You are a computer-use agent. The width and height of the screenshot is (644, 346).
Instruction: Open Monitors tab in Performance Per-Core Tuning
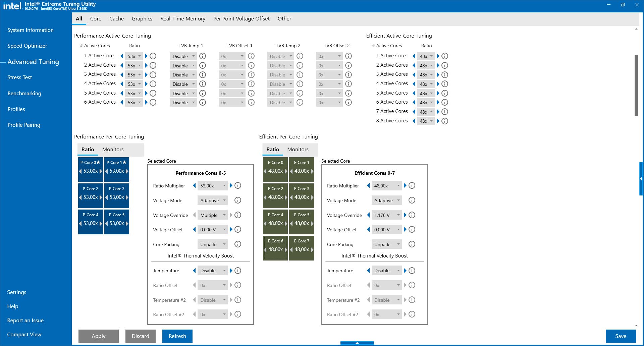coord(113,150)
